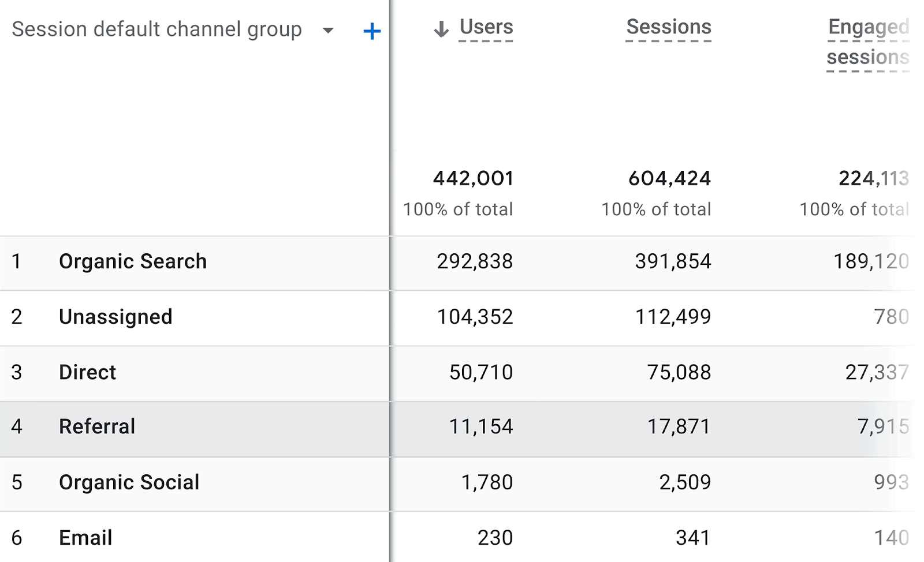
Task: Sort by the Sessions column header
Action: pyautogui.click(x=669, y=28)
